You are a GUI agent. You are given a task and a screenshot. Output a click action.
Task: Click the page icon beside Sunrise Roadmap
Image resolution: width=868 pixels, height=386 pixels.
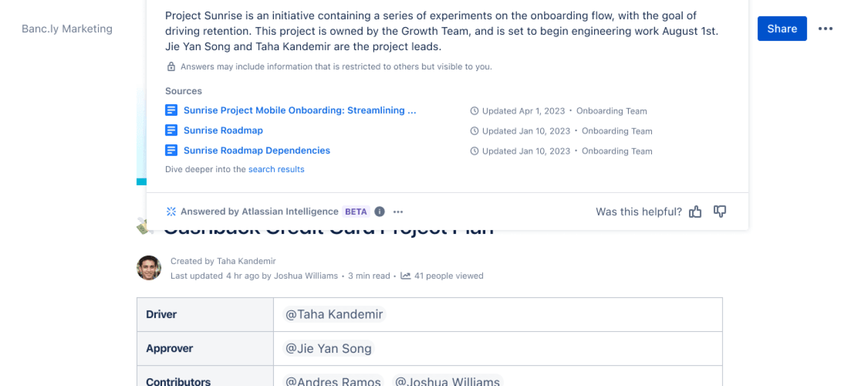(x=171, y=130)
